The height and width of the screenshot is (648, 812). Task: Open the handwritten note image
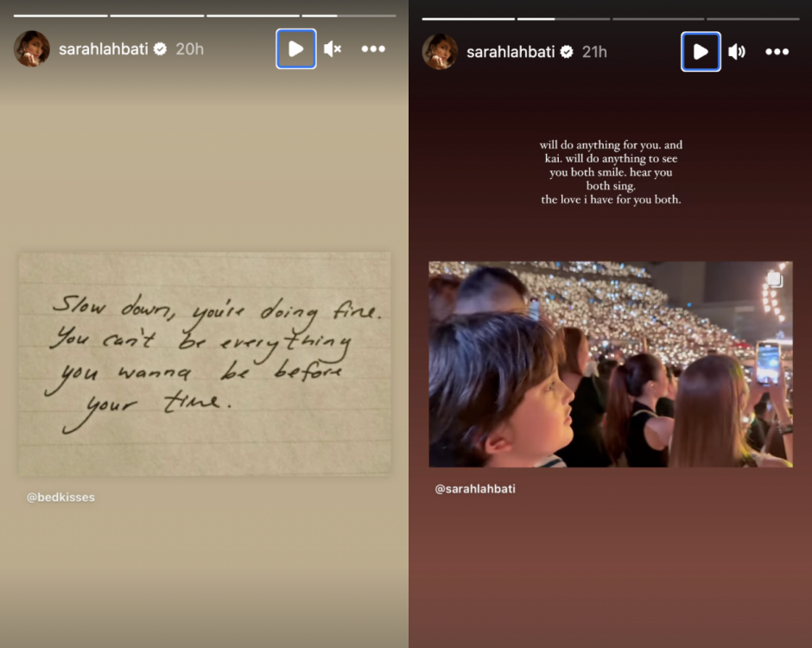pos(205,363)
